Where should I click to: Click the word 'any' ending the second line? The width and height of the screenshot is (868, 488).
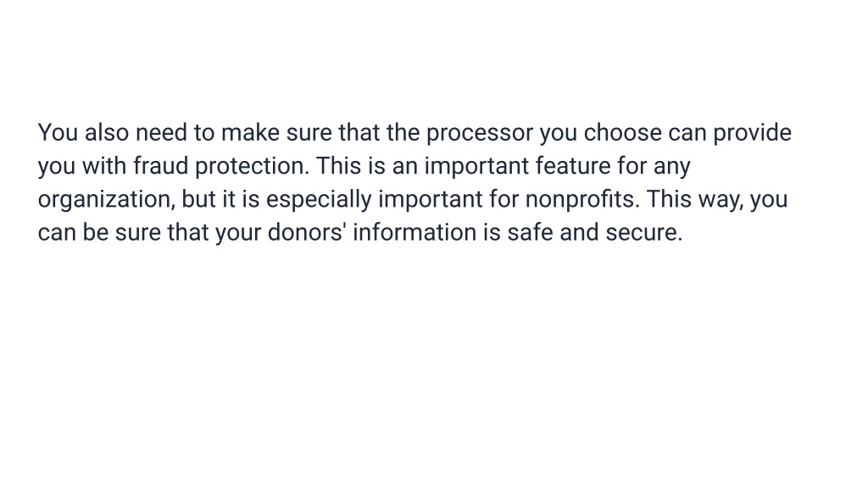pos(672,167)
